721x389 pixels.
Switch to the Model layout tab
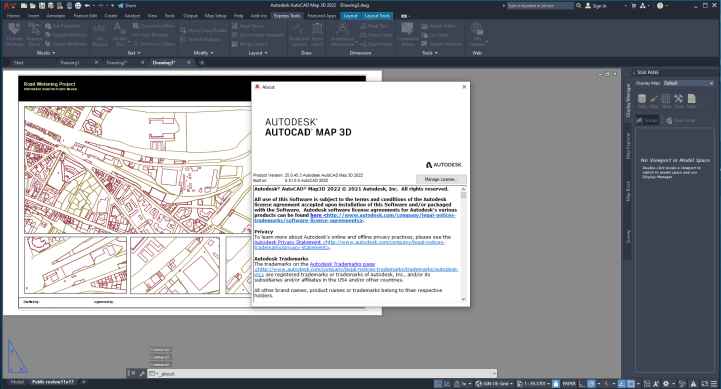pos(17,382)
